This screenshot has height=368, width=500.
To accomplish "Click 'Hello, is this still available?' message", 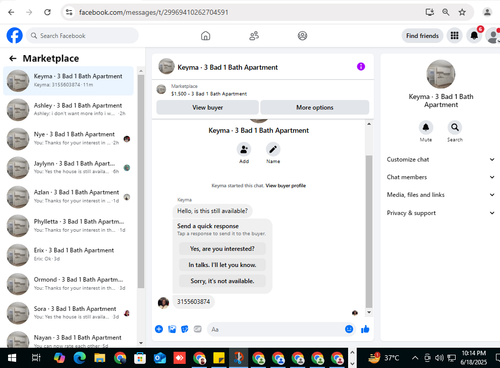I will tap(212, 211).
